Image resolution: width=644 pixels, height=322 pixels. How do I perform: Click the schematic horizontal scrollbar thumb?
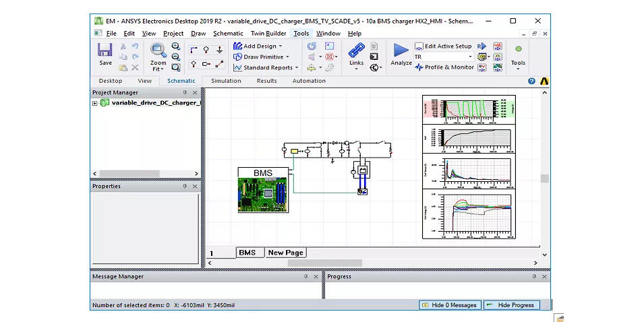coord(324,263)
